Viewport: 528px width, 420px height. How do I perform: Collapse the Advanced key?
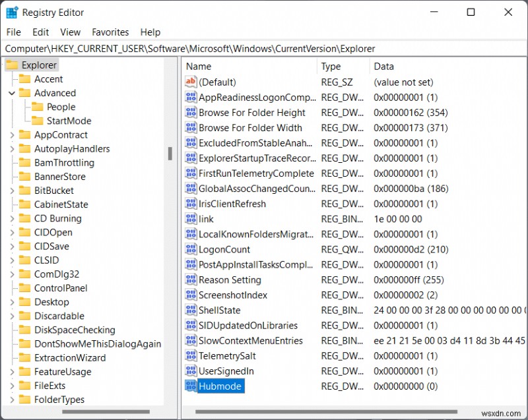point(12,93)
